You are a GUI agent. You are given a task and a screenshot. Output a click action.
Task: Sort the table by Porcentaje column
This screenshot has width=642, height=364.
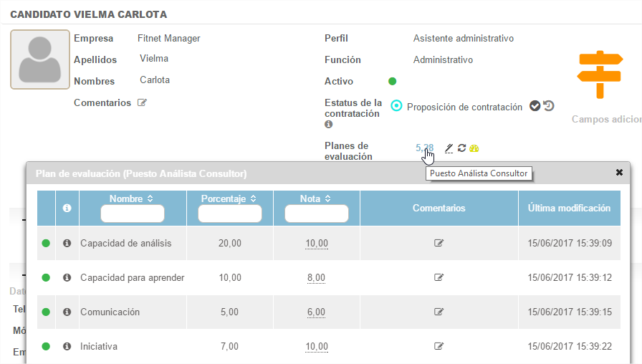(x=229, y=198)
